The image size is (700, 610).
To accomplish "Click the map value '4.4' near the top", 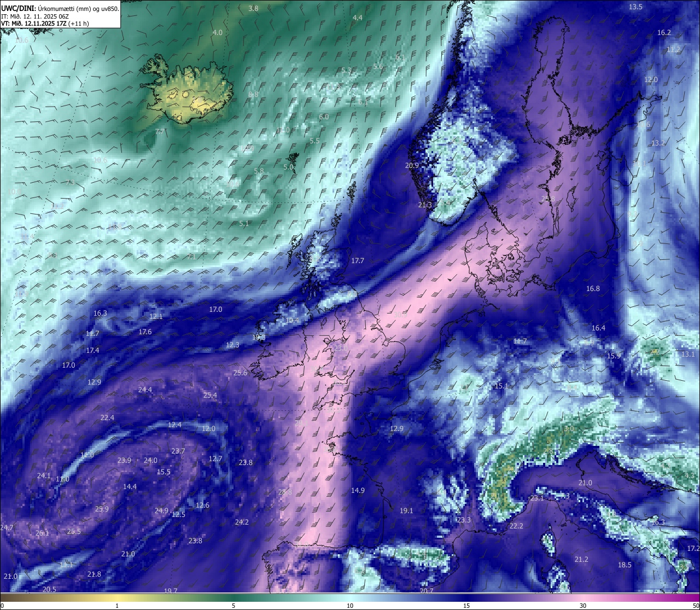I will pos(357,18).
